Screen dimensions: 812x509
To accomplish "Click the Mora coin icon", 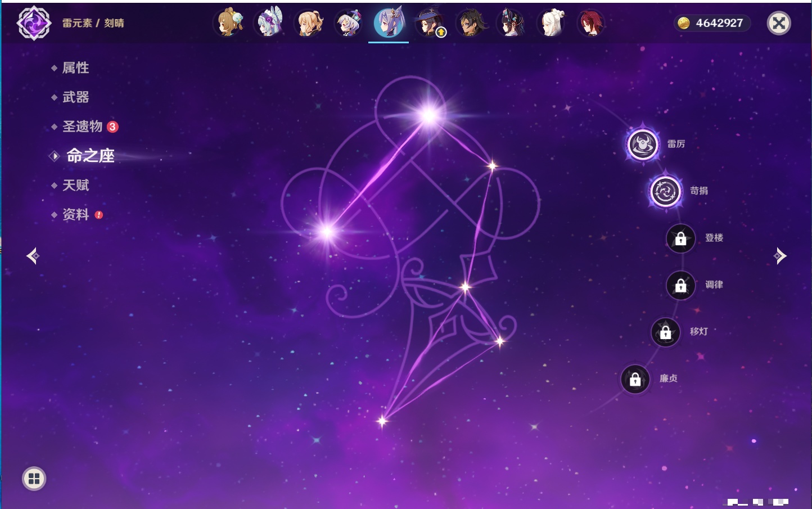I will [x=683, y=23].
